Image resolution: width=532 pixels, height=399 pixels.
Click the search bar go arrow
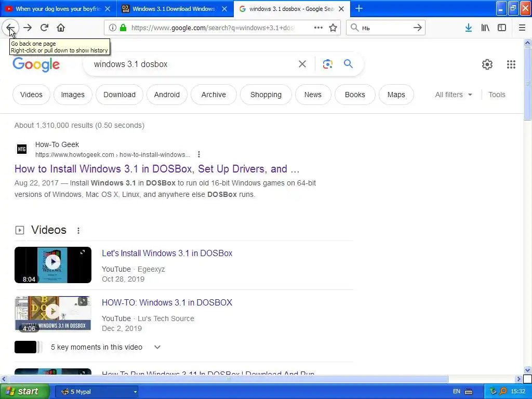tap(418, 28)
